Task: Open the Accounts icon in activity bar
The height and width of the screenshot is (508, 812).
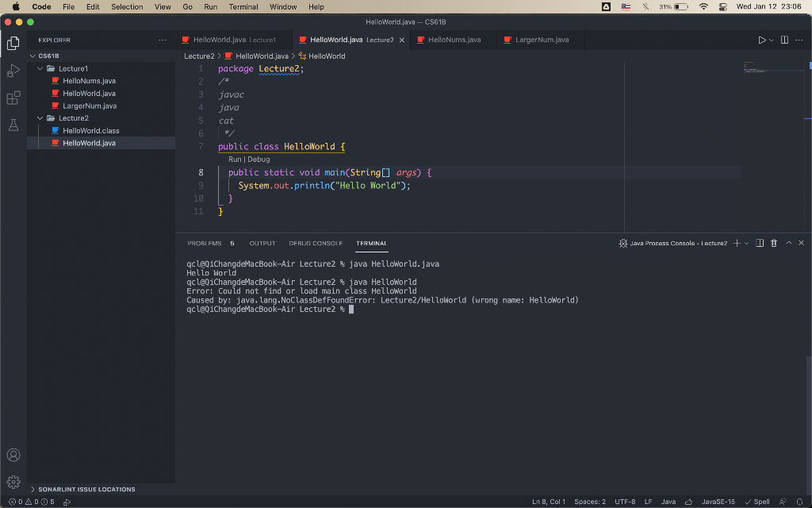Action: click(x=13, y=455)
